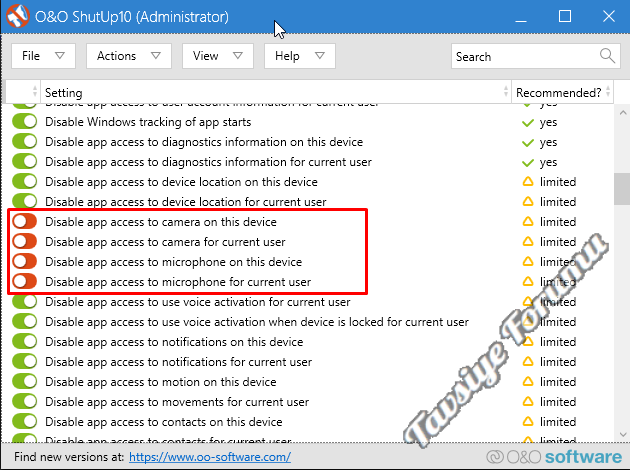Toggle notifications on this device switch
Image resolution: width=630 pixels, height=470 pixels.
(x=25, y=341)
